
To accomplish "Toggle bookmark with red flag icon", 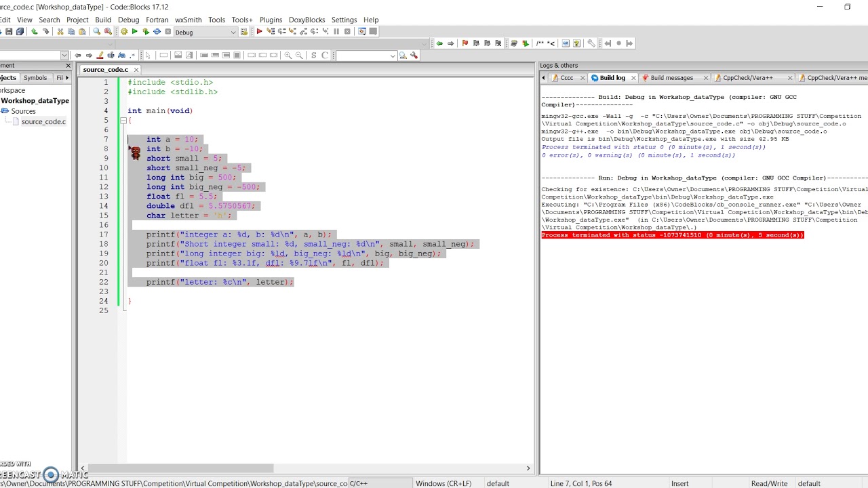I will click(465, 43).
